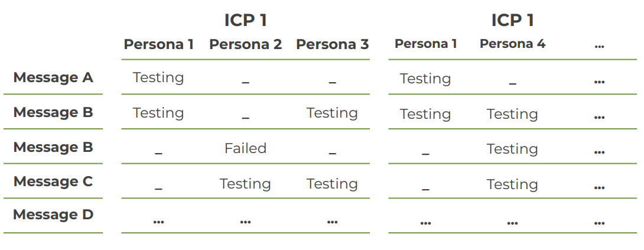Click the ICP 1 heading above Persona 4
The image size is (644, 250).
coord(512,20)
